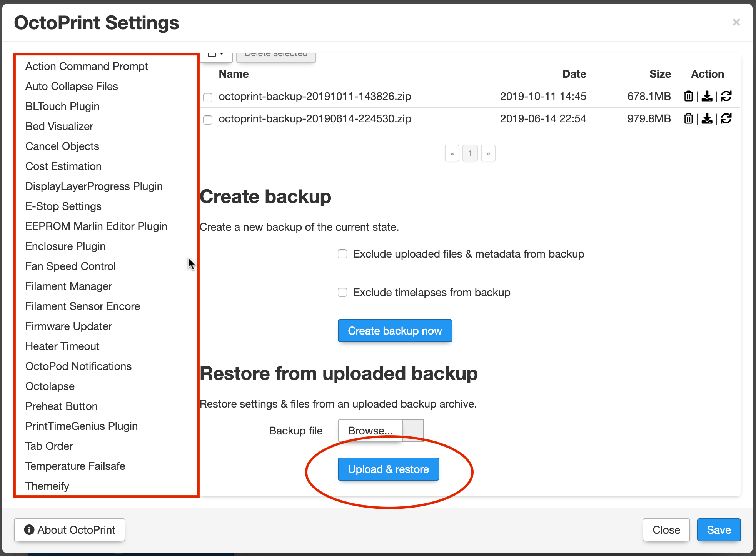The width and height of the screenshot is (756, 556).
Task: Open Fan Speed Control settings
Action: click(x=70, y=266)
